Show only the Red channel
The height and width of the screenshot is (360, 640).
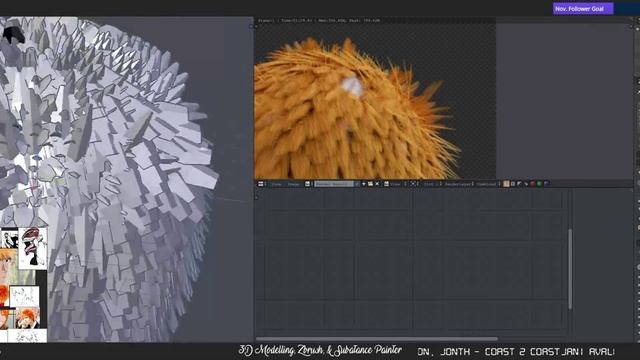click(532, 184)
